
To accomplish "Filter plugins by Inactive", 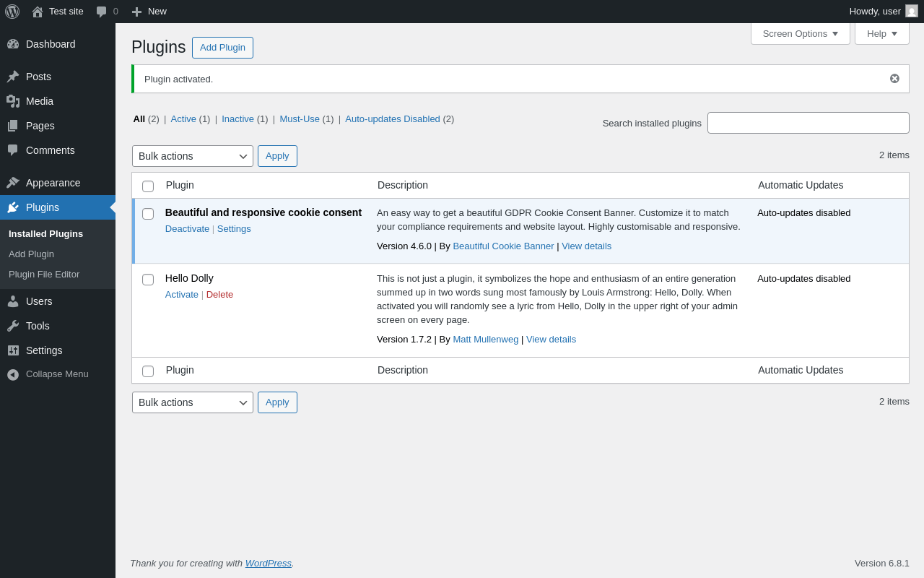I will 237,119.
